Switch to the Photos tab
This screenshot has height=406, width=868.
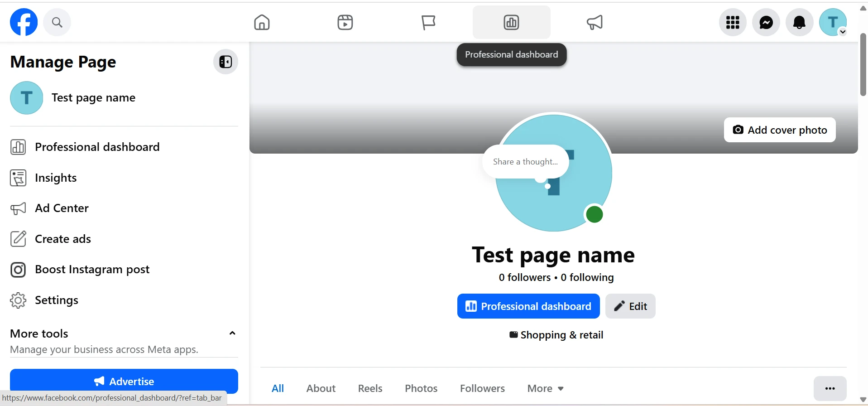(421, 388)
